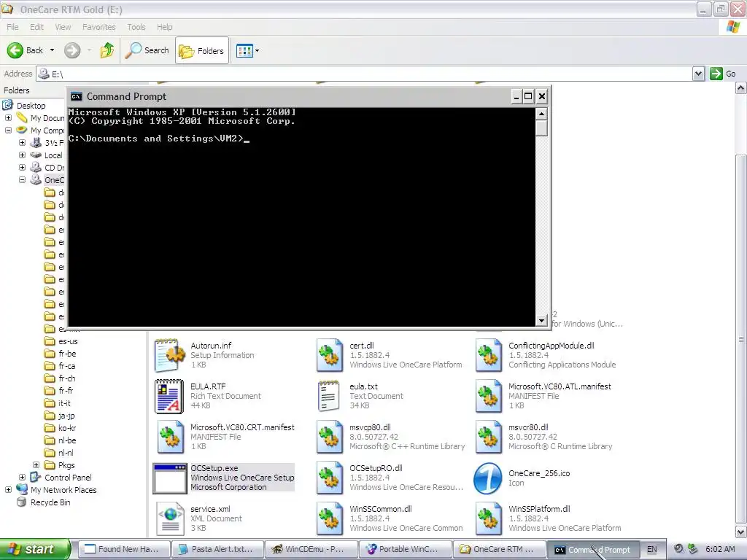The width and height of the screenshot is (747, 560).
Task: Select the fr-ca folder in tree
Action: coord(66,366)
